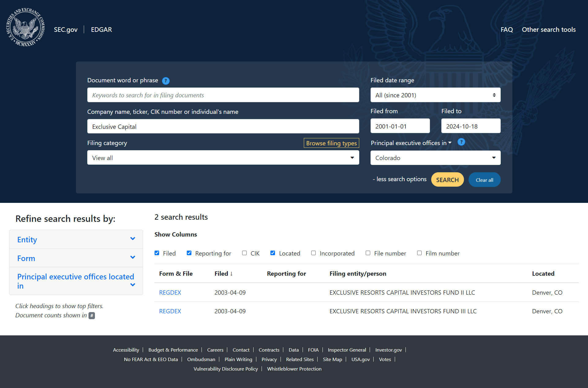Open the Filed date range dropdown
588x388 pixels.
tap(435, 95)
